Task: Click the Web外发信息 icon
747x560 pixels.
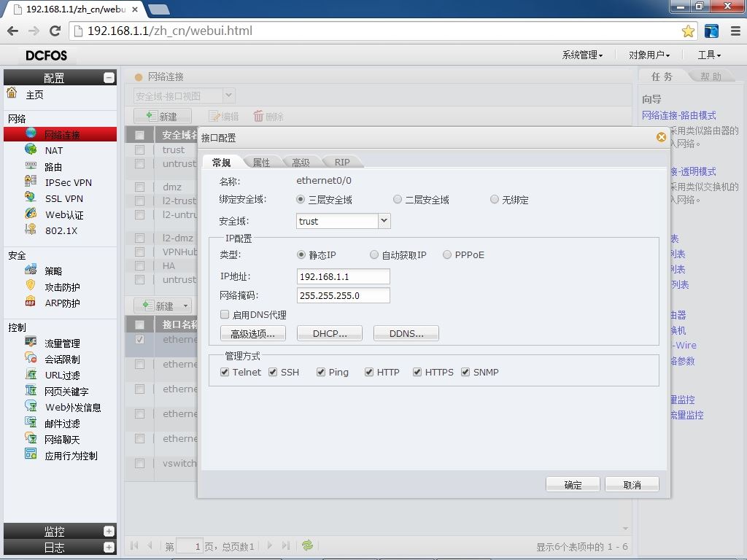Action: click(x=31, y=406)
